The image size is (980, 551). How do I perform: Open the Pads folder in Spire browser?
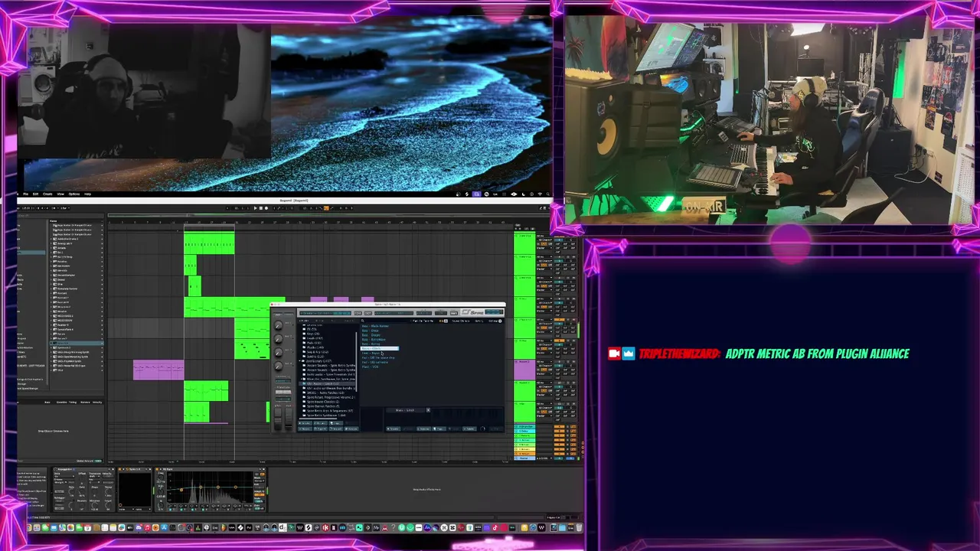313,343
